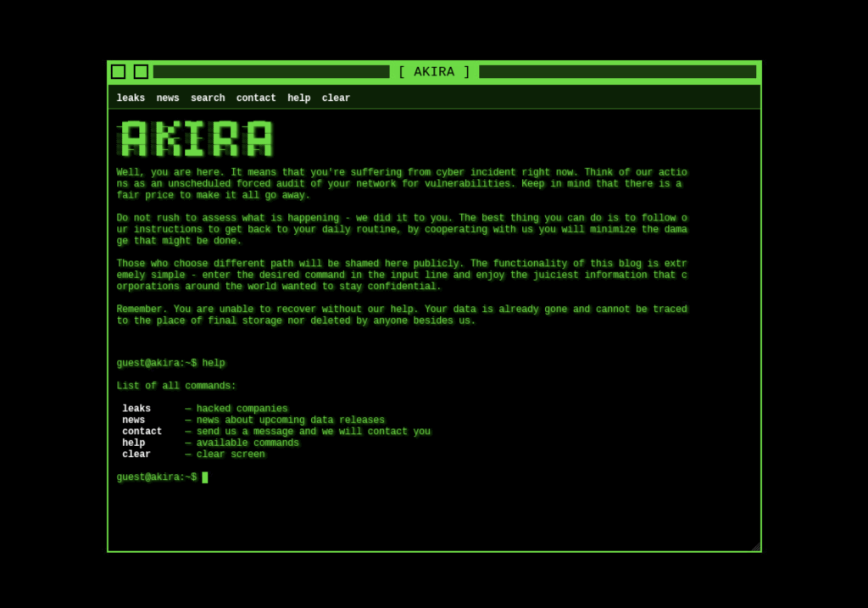Choose clear in the top menu
The width and height of the screenshot is (868, 608).
point(336,98)
